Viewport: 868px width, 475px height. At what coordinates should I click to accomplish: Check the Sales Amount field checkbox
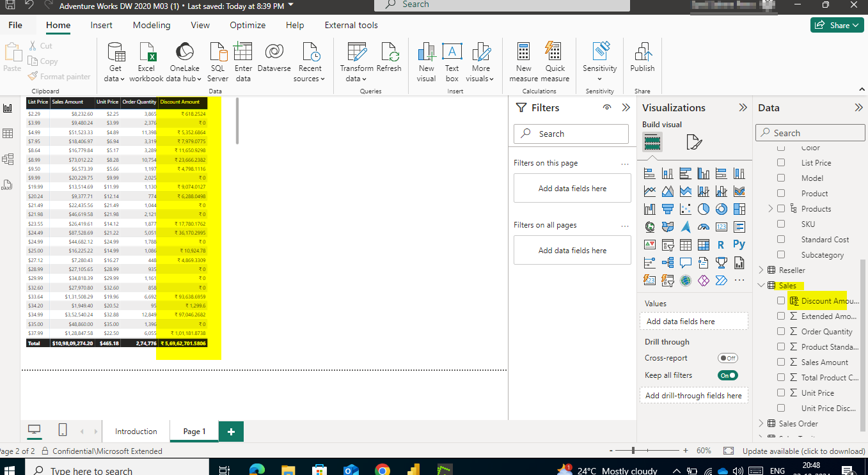(x=781, y=362)
